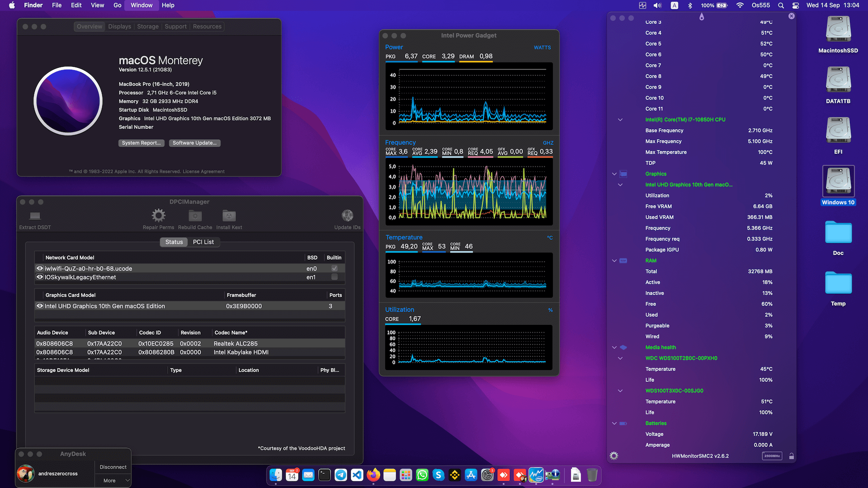Click the water drop icon atop HWMonitor

(701, 17)
